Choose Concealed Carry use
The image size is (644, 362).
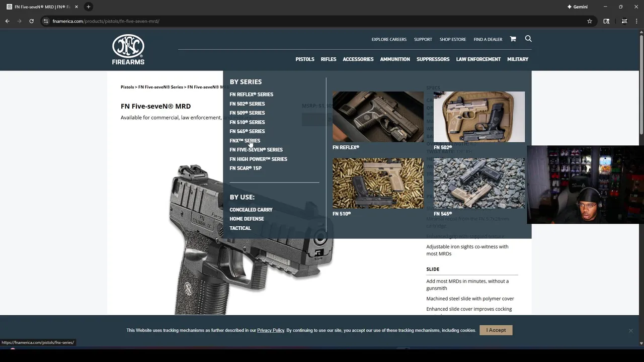[x=251, y=210]
